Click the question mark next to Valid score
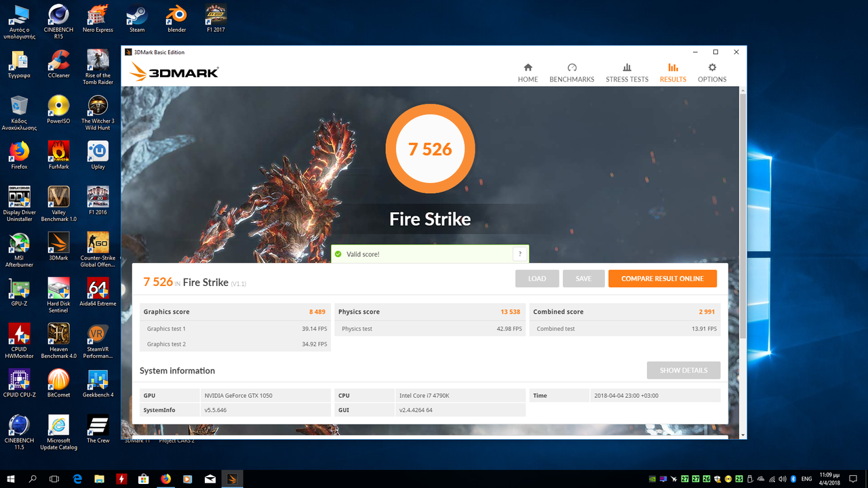This screenshot has width=868, height=488. pos(520,254)
